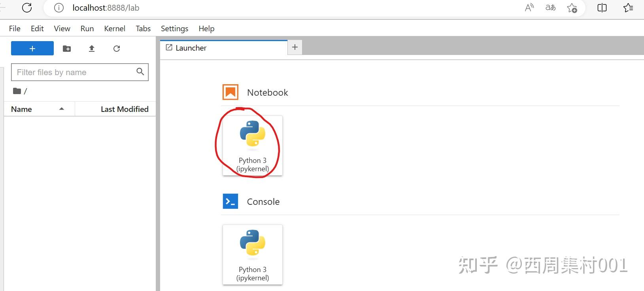Open the Tabs menu
644x291 pixels.
(x=143, y=28)
